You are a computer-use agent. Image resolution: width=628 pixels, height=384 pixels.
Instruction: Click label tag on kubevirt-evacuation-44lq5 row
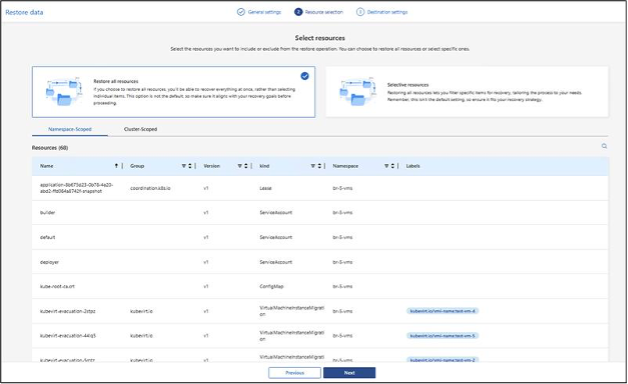443,336
